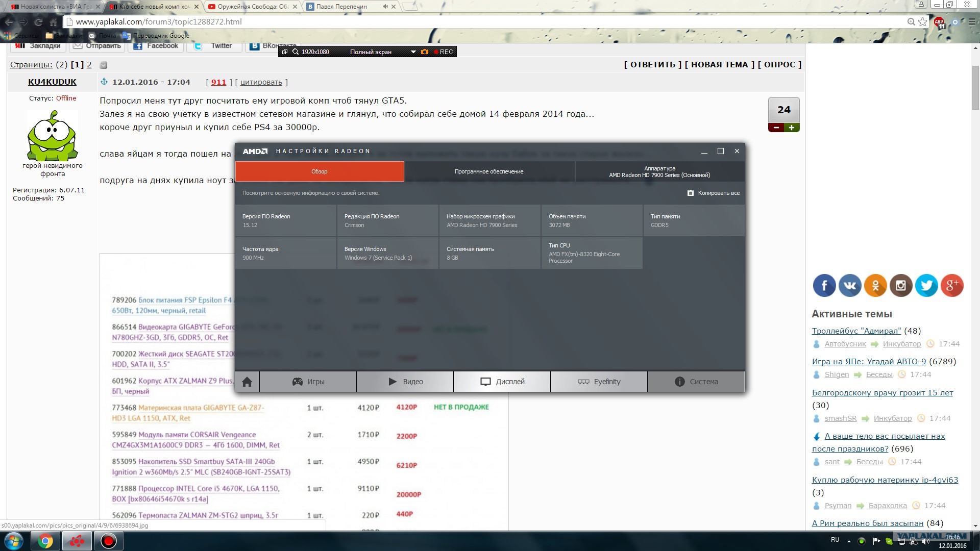Click the camera screenshot icon on recorder bar
Screen dimensions: 980x551
coord(425,52)
